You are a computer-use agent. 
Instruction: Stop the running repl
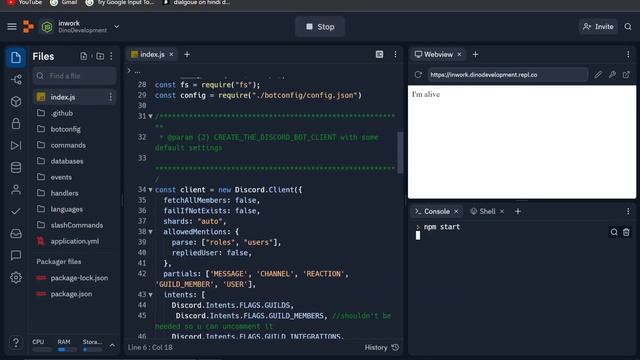320,27
